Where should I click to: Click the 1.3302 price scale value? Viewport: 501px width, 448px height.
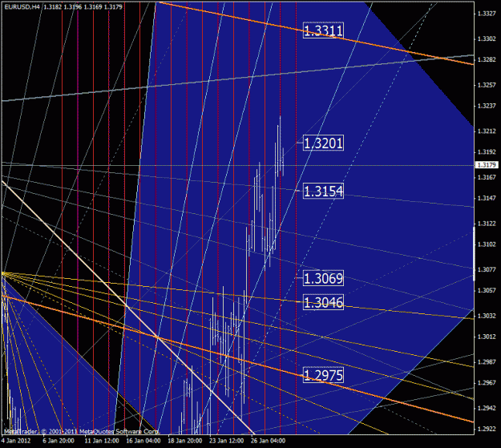pyautogui.click(x=487, y=38)
